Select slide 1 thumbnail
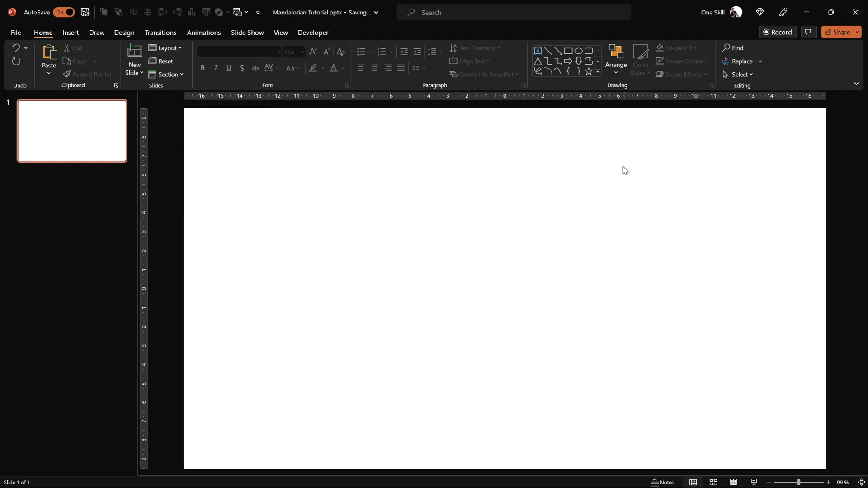The image size is (868, 488). (x=72, y=131)
